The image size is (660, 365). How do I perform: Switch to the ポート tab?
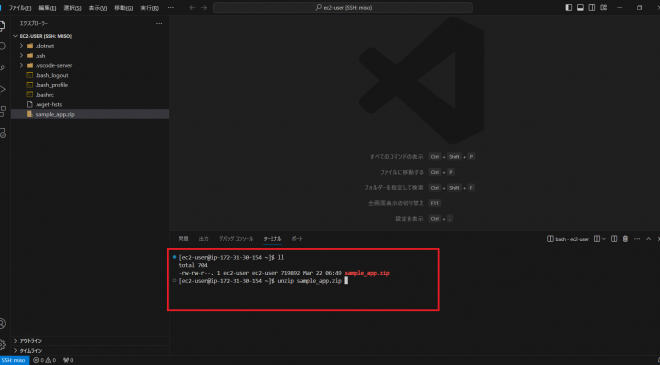(297, 239)
